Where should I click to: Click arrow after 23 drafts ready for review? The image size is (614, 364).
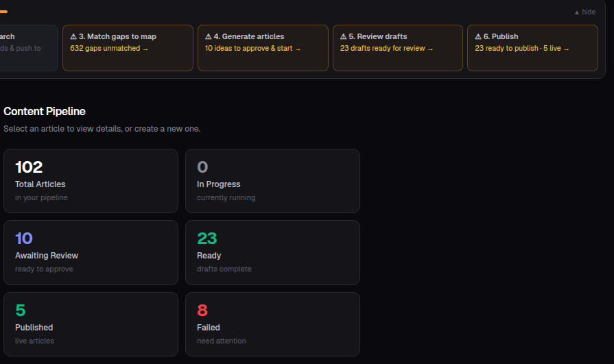pyautogui.click(x=430, y=49)
